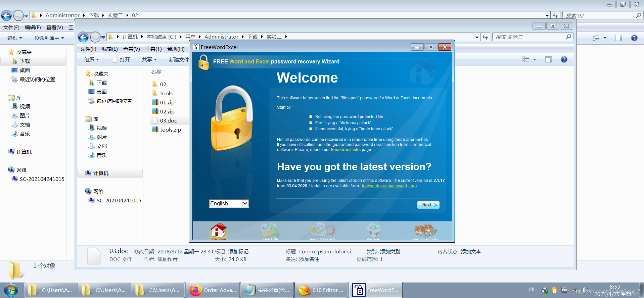Open the Windows Start button
644x298 pixels.
coord(11,290)
